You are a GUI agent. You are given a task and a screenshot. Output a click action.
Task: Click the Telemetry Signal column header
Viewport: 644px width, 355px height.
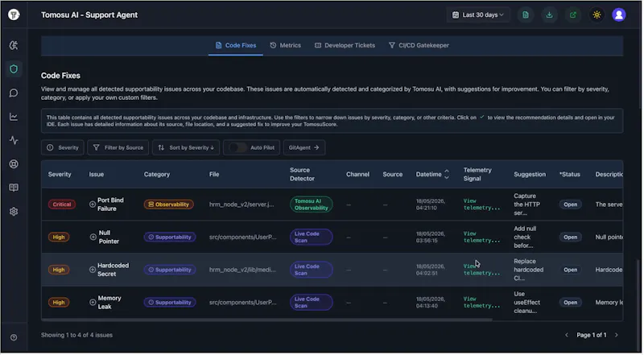[477, 174]
